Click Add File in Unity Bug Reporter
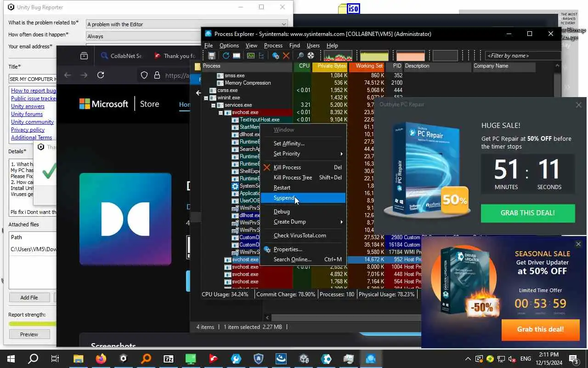The height and width of the screenshot is (368, 588). pos(29,298)
